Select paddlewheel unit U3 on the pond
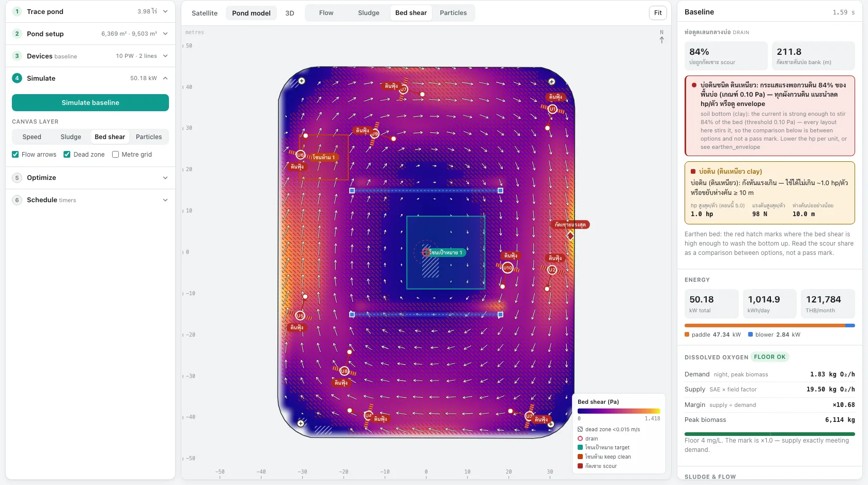The image size is (868, 485). pyautogui.click(x=529, y=416)
